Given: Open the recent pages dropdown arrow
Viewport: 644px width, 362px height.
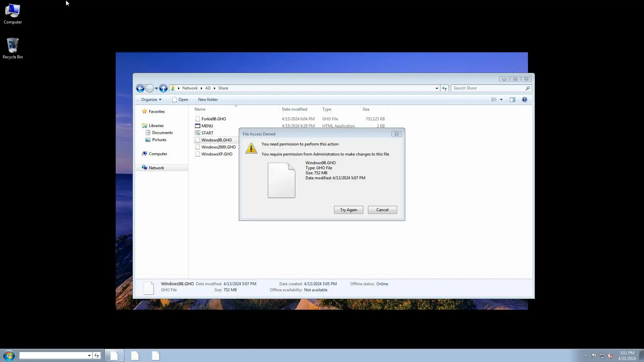Looking at the screenshot, I should [156, 88].
